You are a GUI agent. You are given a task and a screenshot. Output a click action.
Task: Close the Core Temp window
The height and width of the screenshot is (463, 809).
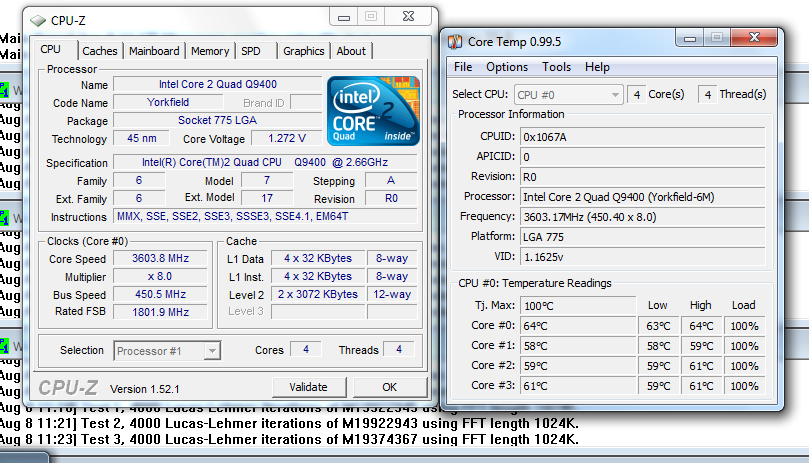(754, 38)
